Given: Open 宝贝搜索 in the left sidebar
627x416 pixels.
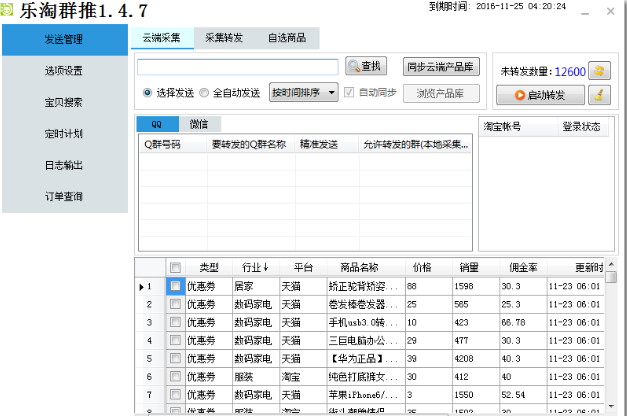Looking at the screenshot, I should tap(64, 102).
